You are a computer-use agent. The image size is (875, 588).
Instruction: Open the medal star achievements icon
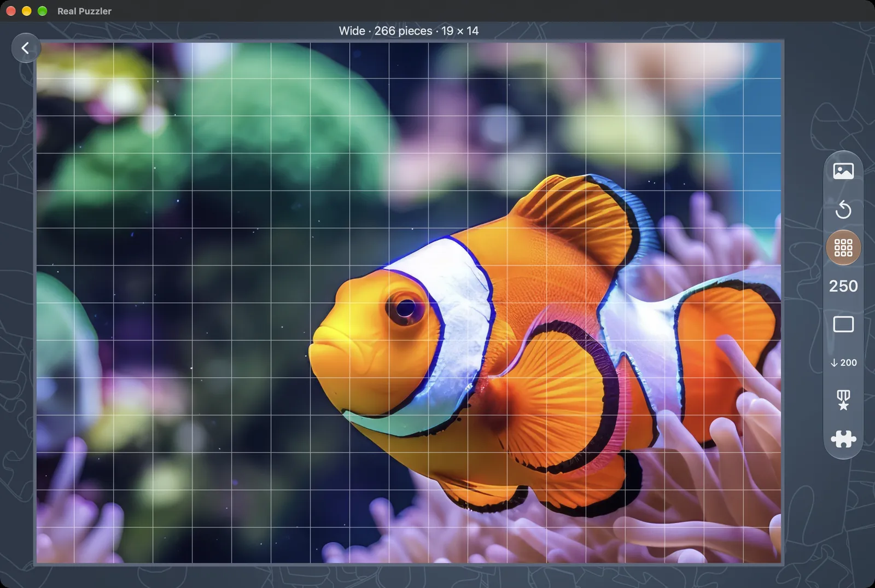tap(843, 400)
